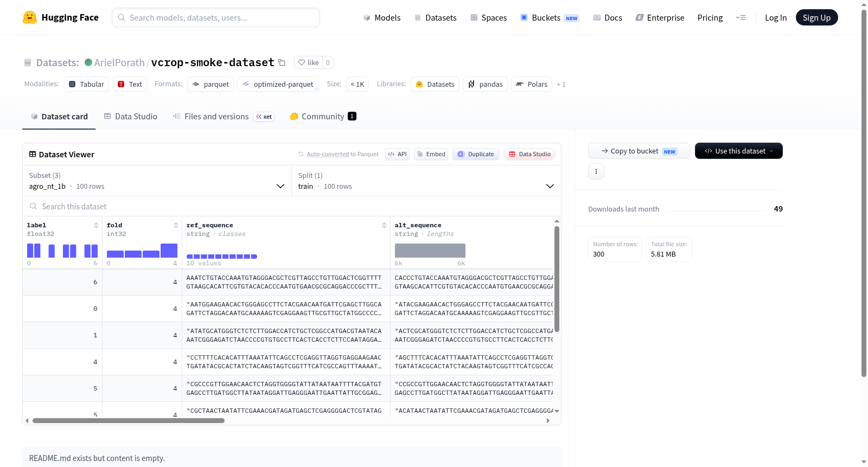The width and height of the screenshot is (868, 467).
Task: Select the Polars library tag
Action: (532, 84)
